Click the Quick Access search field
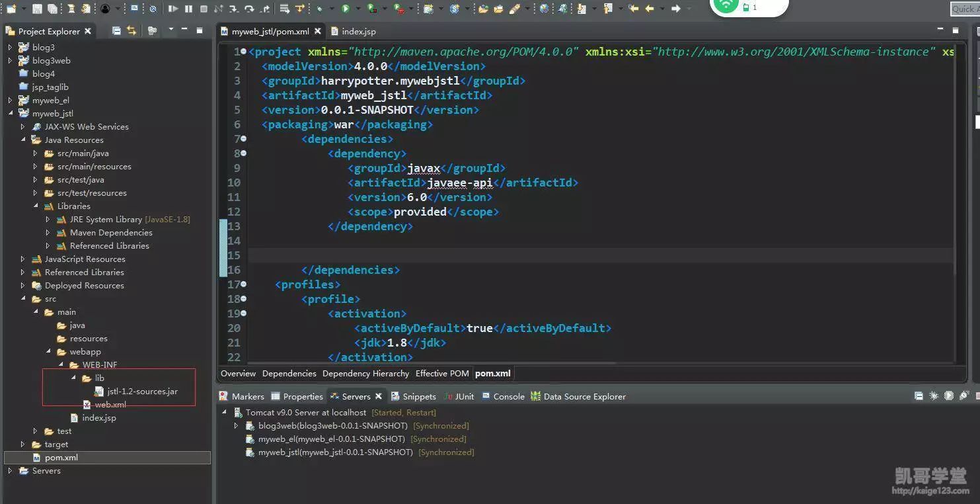 pos(965,9)
